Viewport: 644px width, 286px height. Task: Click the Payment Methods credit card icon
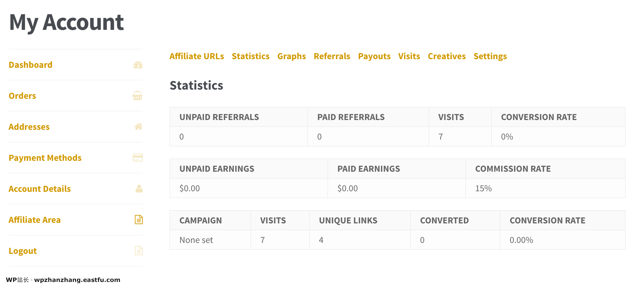point(138,158)
